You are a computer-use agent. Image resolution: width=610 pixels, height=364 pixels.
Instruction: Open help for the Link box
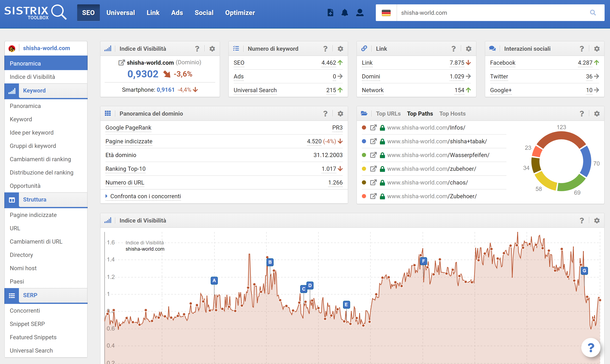point(454,49)
